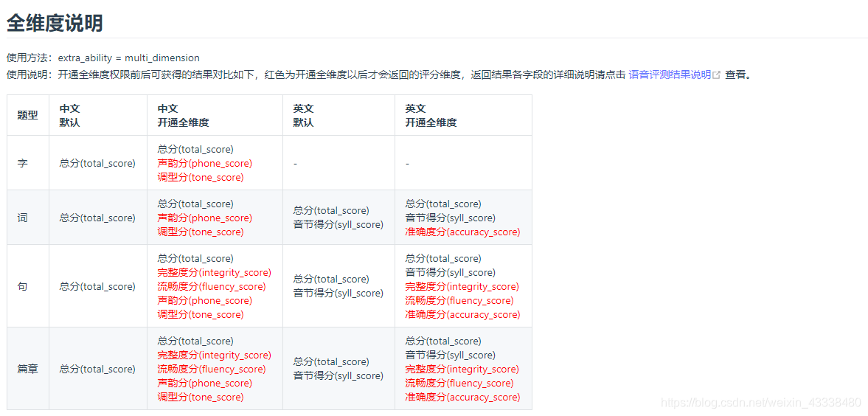Click 完整度分(integrity_score) in 句 row 英文 column
The image size is (868, 416).
[462, 286]
